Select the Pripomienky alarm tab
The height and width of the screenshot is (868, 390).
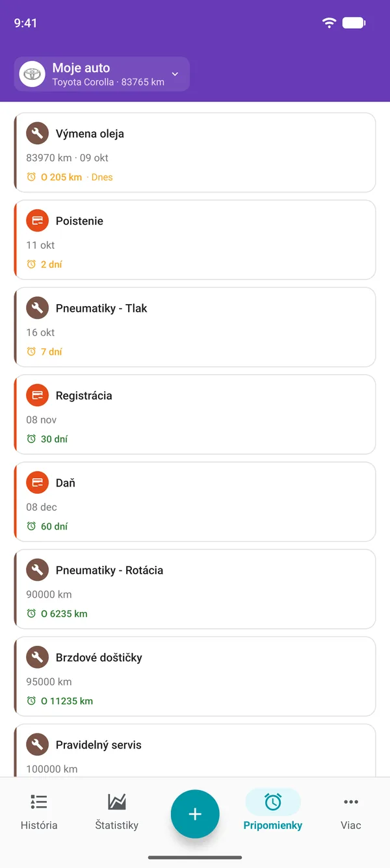point(273,811)
